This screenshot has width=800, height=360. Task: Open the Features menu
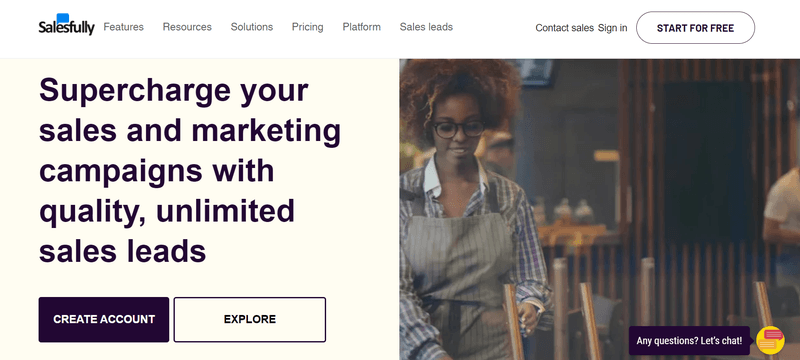(123, 27)
